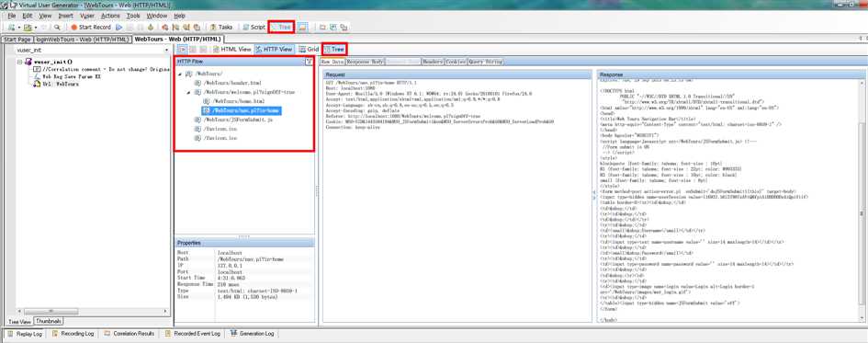Click the new script toolbar icon

click(x=11, y=27)
